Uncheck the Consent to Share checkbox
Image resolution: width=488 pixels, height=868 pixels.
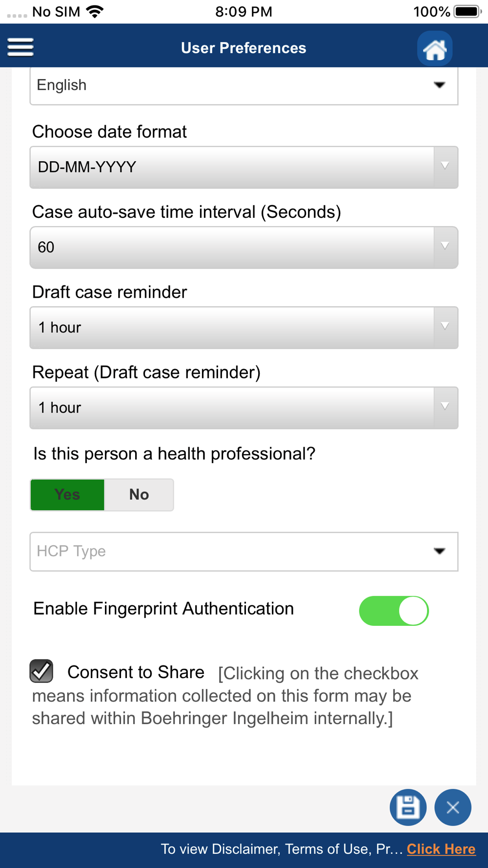(41, 671)
